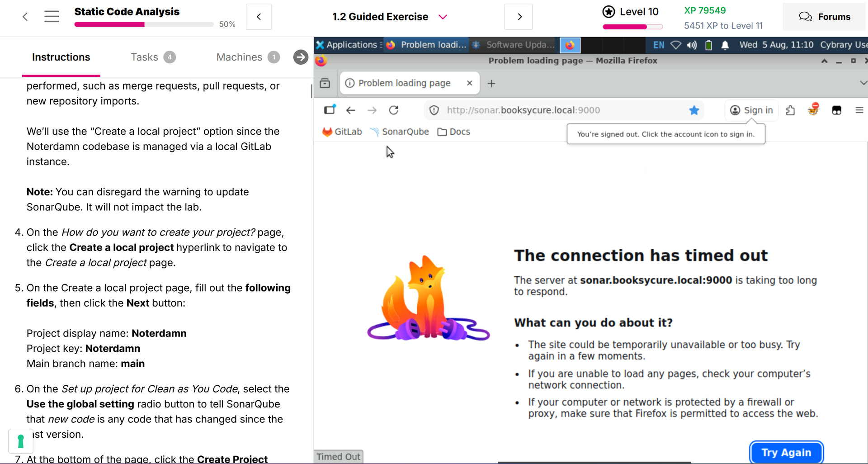Click the EN keyboard layout indicator
Viewport: 868px width, 464px height.
pos(659,45)
